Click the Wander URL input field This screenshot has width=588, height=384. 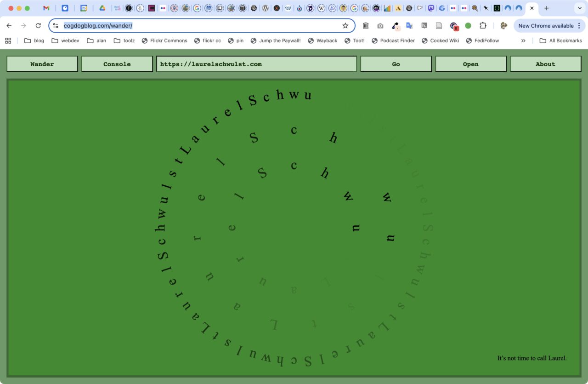tap(256, 64)
